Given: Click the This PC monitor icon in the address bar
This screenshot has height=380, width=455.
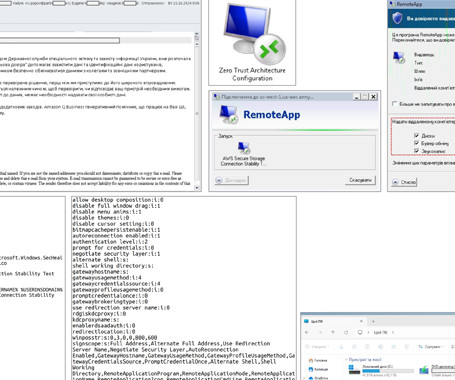Looking at the screenshot, I should 360,332.
